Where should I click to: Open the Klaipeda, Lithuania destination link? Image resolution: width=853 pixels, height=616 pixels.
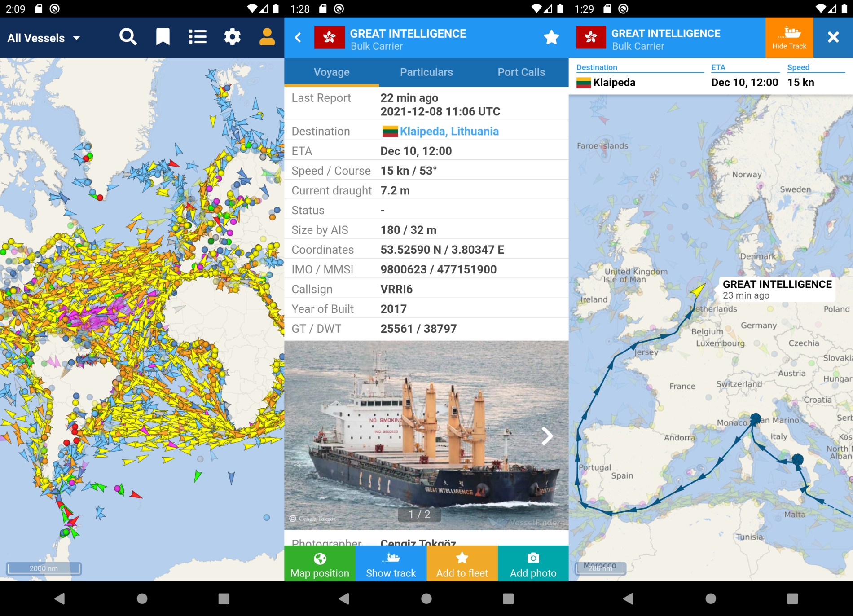449,131
